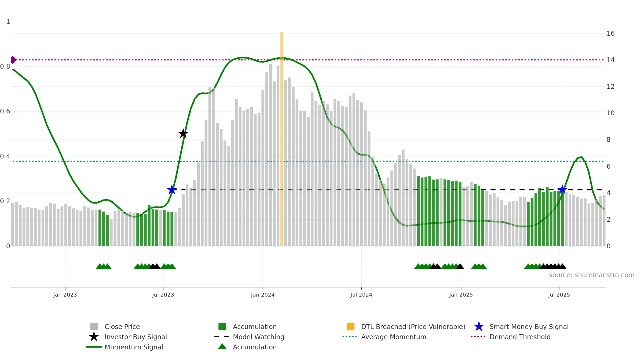
Task: Click the blue Smart Money star near Jul 2023
Action: 172,190
